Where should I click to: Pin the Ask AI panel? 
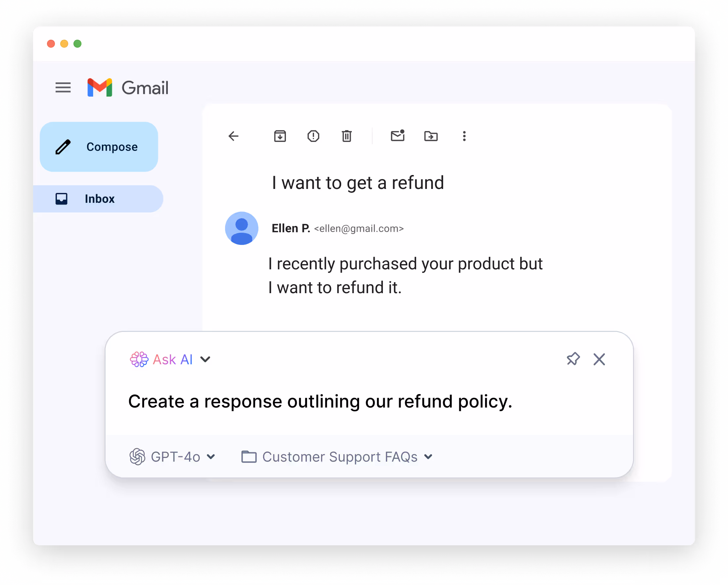(573, 359)
